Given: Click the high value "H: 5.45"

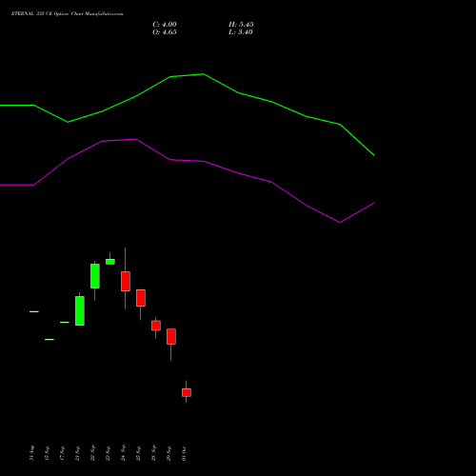Looking at the screenshot, I should (x=241, y=25).
